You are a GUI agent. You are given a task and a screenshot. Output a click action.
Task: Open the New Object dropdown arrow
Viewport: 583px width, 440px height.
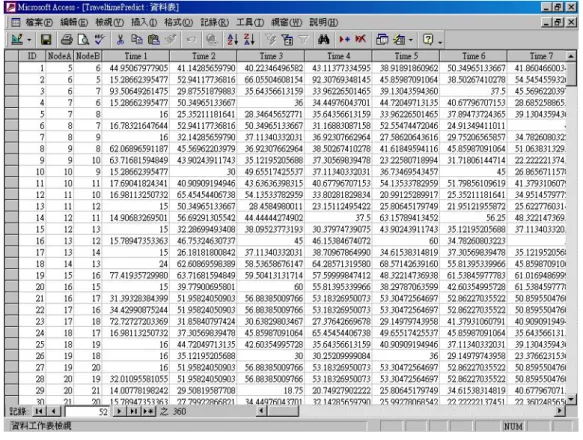tap(410, 40)
